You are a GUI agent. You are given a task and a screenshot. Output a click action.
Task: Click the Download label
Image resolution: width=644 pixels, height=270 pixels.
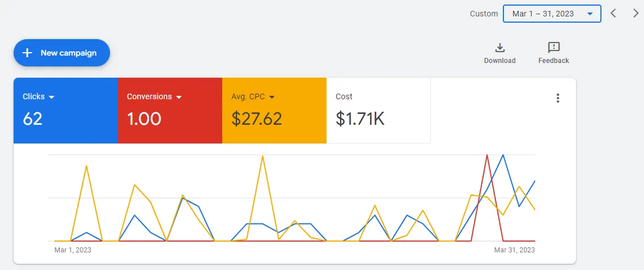(499, 61)
